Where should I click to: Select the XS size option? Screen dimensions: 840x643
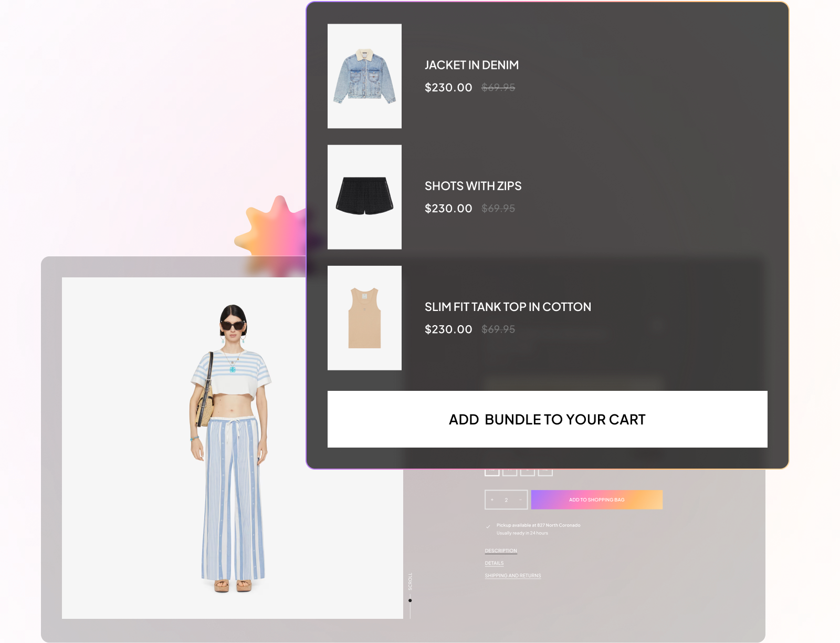click(492, 472)
